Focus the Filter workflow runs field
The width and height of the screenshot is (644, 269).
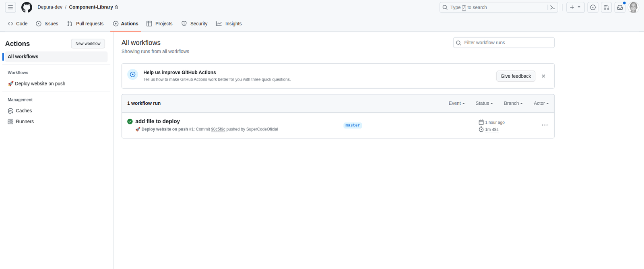pos(507,43)
